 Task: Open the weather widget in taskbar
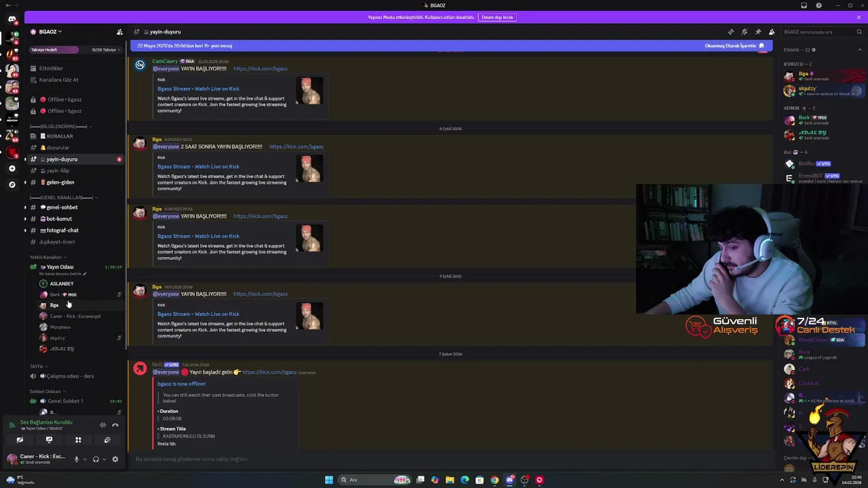(20, 480)
